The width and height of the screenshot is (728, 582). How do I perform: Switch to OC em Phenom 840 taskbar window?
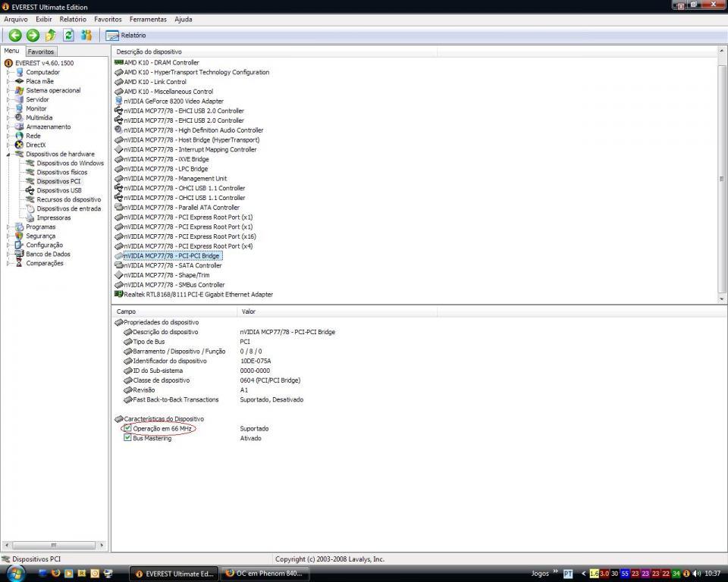point(265,574)
